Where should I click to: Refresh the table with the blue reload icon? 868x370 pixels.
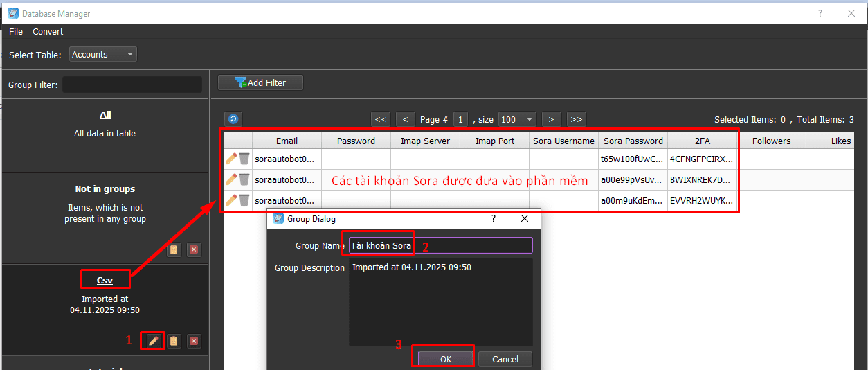(233, 119)
